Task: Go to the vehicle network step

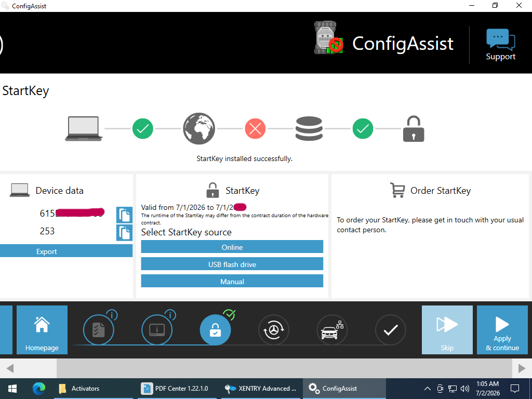Action: pyautogui.click(x=332, y=330)
